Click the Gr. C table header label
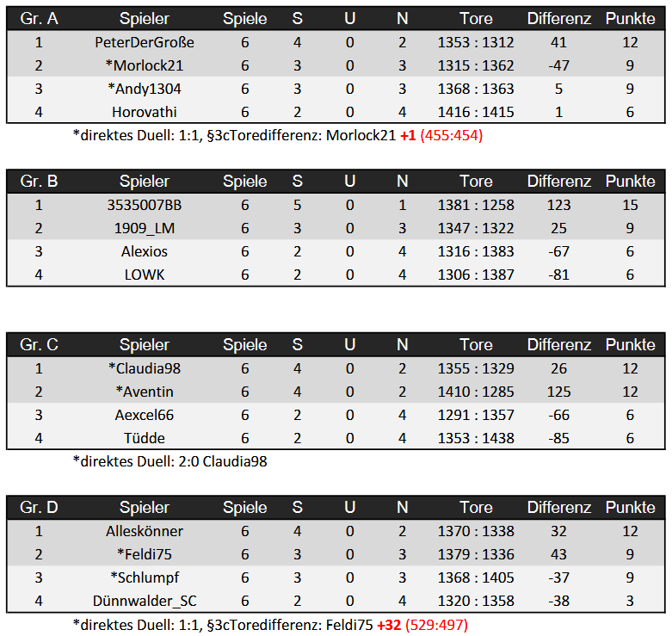 point(39,345)
